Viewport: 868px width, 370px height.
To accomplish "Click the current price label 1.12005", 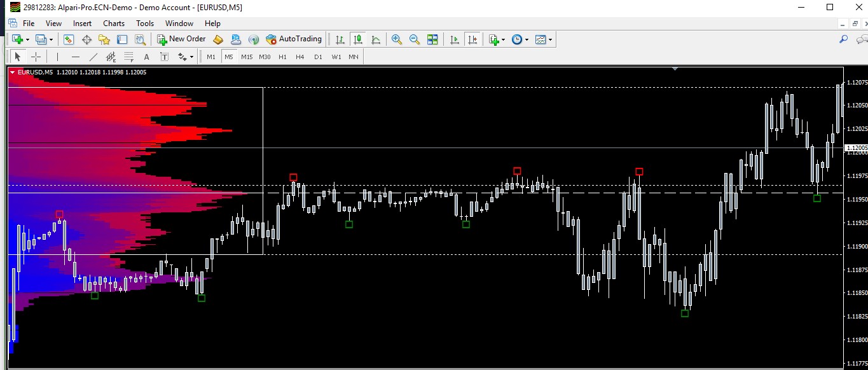I will coord(855,148).
